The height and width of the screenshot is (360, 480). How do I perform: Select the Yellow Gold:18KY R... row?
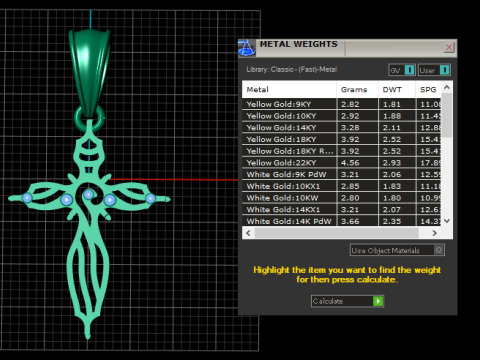(342, 151)
